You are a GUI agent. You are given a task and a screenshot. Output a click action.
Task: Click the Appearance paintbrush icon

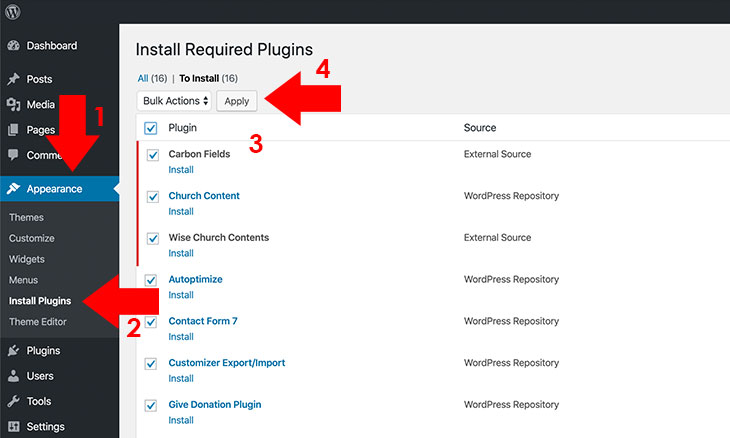click(14, 189)
